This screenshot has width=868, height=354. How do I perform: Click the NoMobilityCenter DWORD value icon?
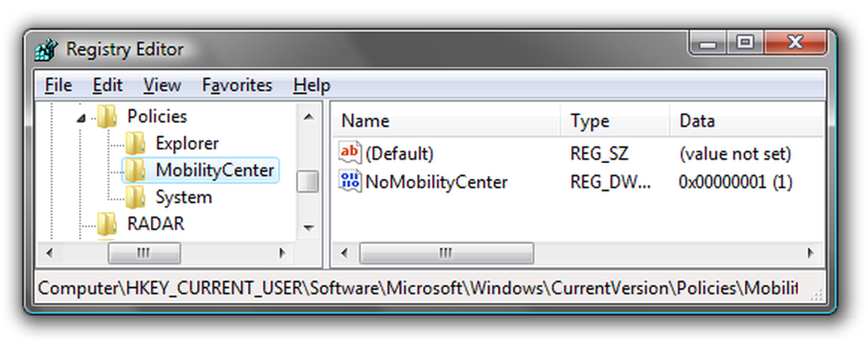tap(350, 181)
